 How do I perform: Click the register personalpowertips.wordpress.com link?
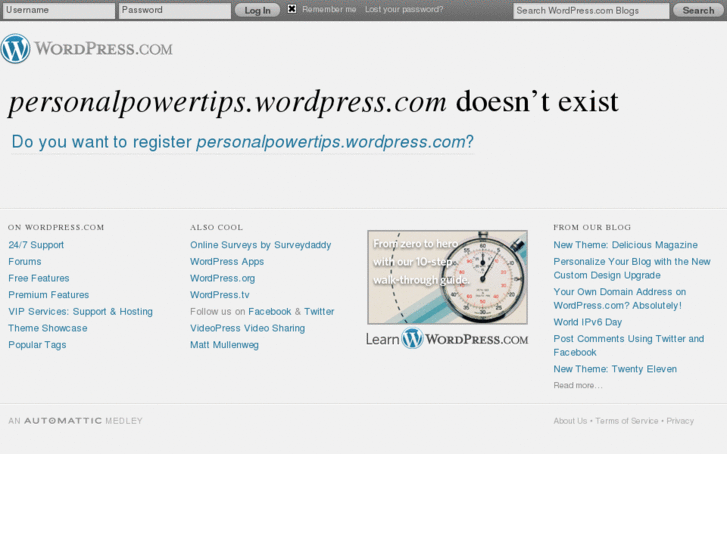pyautogui.click(x=242, y=141)
